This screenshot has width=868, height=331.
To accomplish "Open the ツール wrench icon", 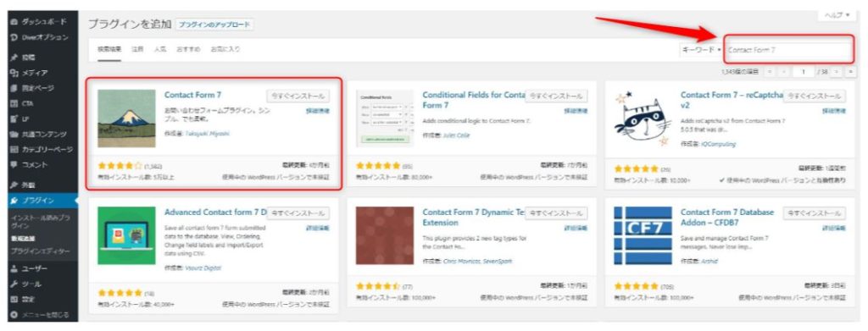I will [x=14, y=284].
